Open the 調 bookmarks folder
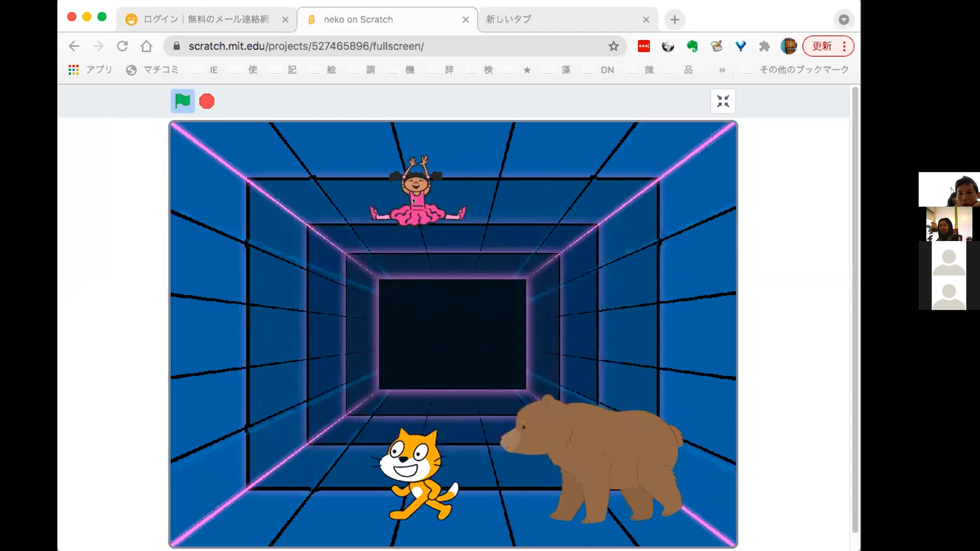Image resolution: width=980 pixels, height=551 pixels. point(362,70)
